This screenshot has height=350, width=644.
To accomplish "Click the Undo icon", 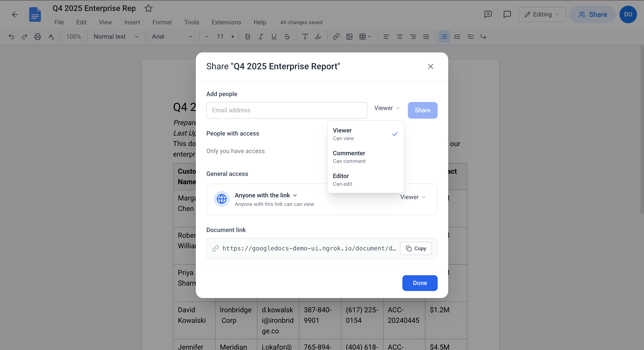I will point(11,37).
